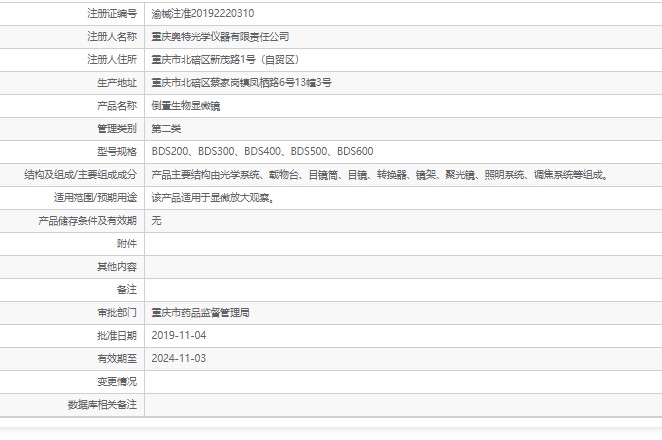Click the 附件 label
Viewport: 662px width, 440px height.
[127, 243]
